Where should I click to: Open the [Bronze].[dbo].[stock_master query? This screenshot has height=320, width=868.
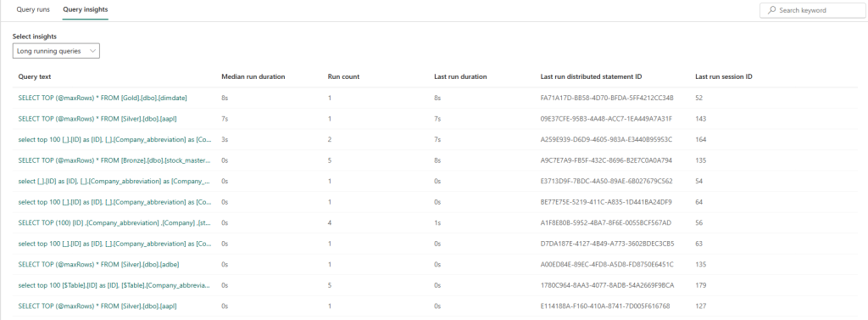point(114,160)
